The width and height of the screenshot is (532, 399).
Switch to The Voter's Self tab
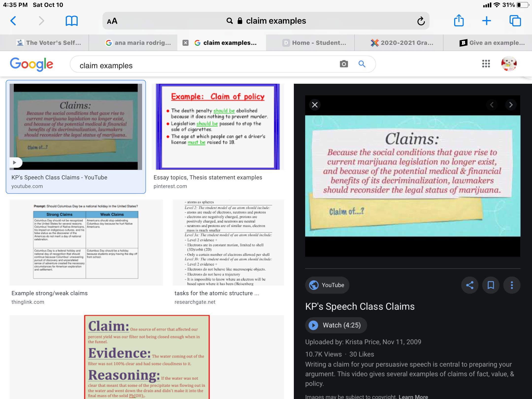click(49, 43)
